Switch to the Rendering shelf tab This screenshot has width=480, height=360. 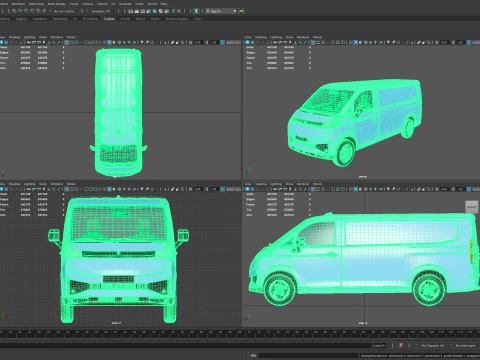[60, 19]
